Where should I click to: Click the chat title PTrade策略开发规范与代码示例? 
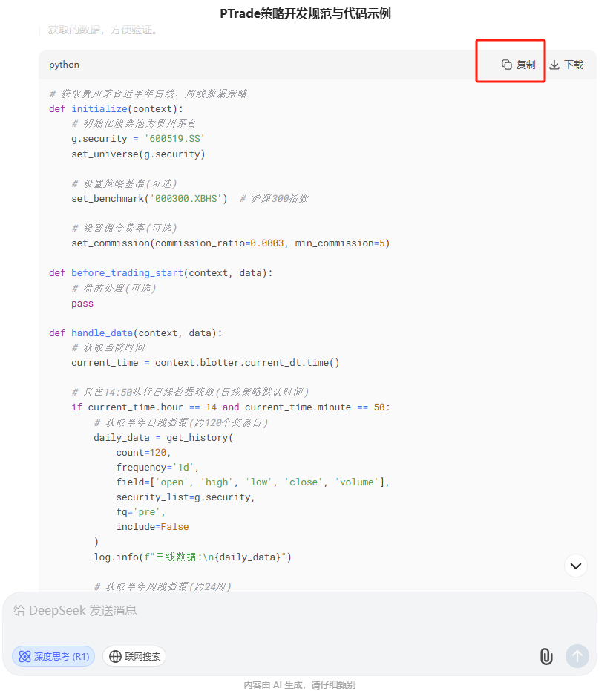pos(305,13)
